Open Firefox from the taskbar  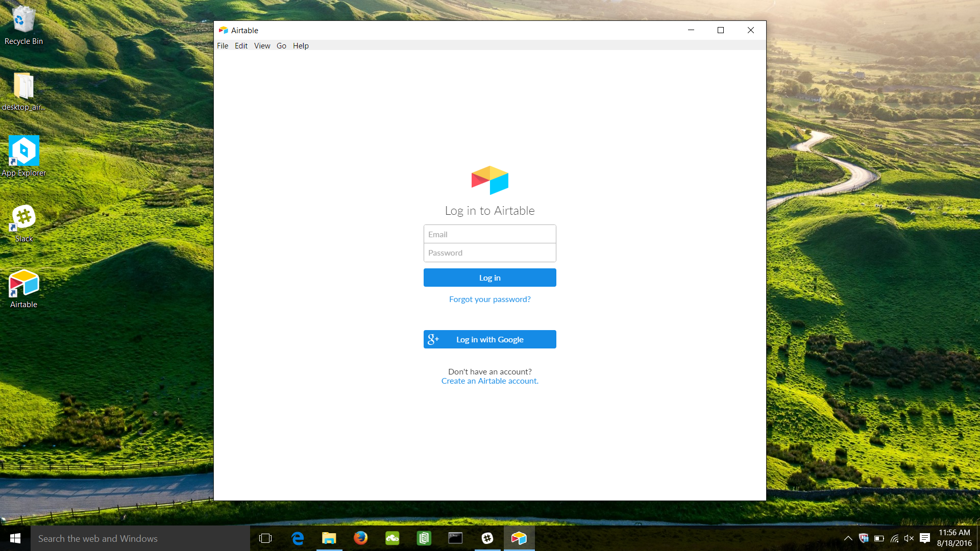pyautogui.click(x=360, y=538)
